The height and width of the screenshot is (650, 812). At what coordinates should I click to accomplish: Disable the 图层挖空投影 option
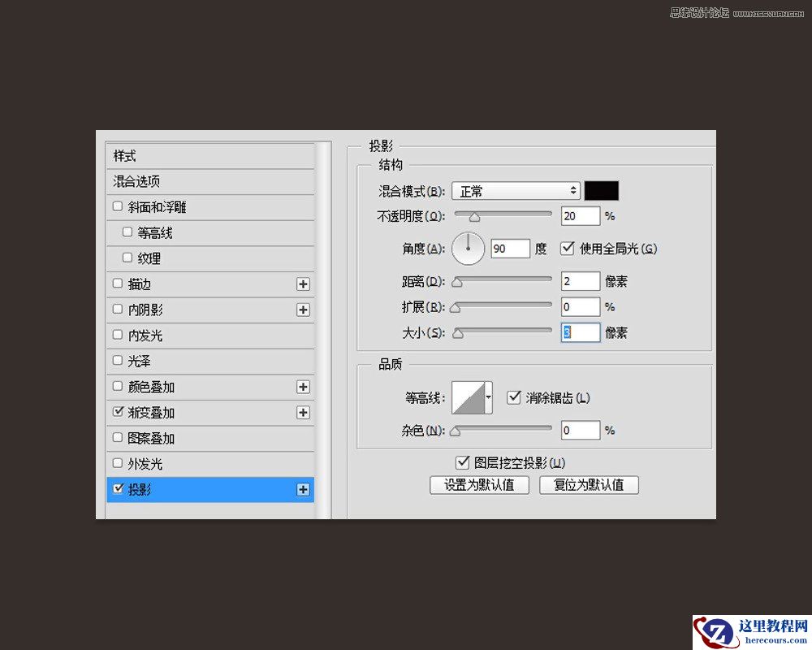point(463,461)
